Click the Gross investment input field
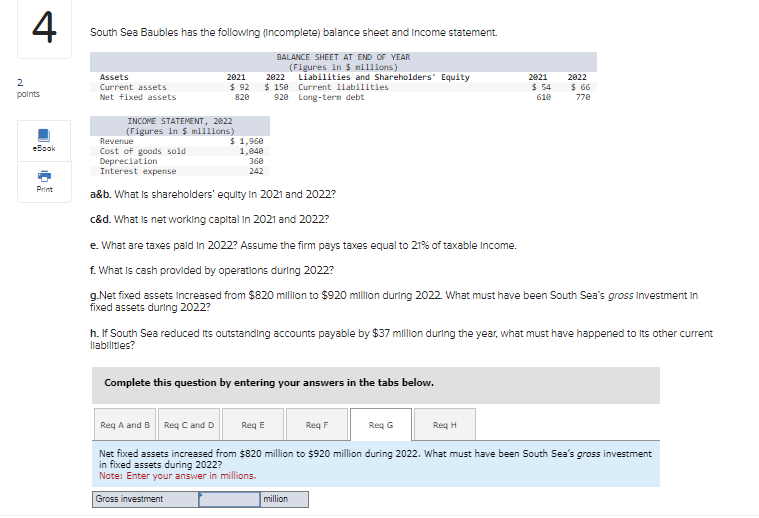 tap(229, 499)
